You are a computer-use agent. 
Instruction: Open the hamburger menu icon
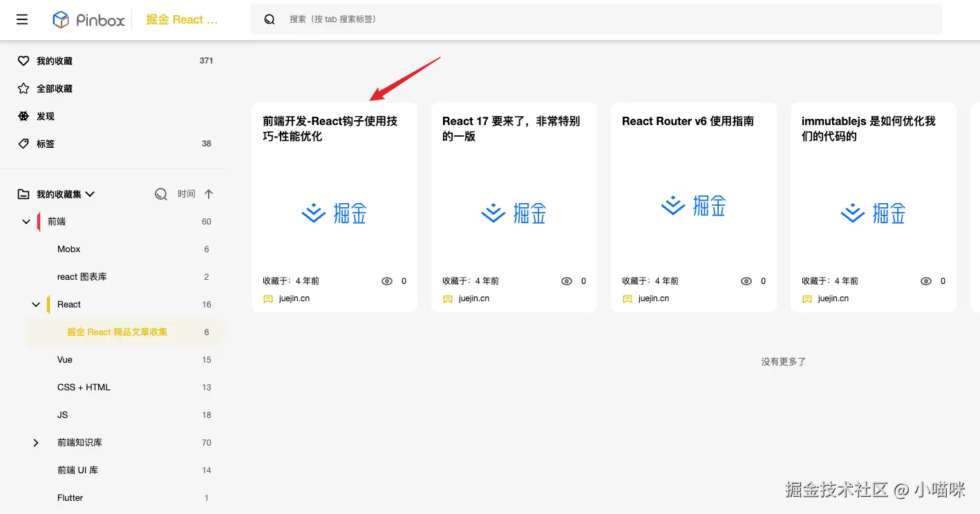[x=22, y=19]
